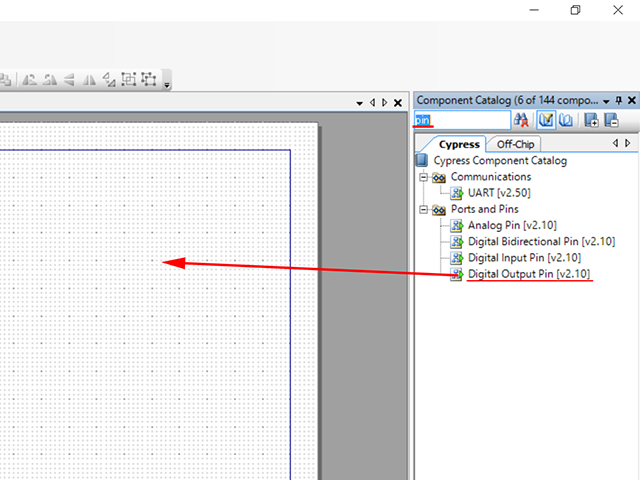Close the Component Catalog panel
640x480 pixels.
[x=632, y=100]
